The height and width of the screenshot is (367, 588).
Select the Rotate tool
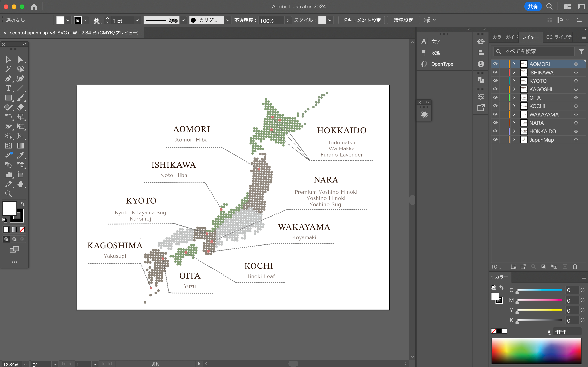point(8,117)
